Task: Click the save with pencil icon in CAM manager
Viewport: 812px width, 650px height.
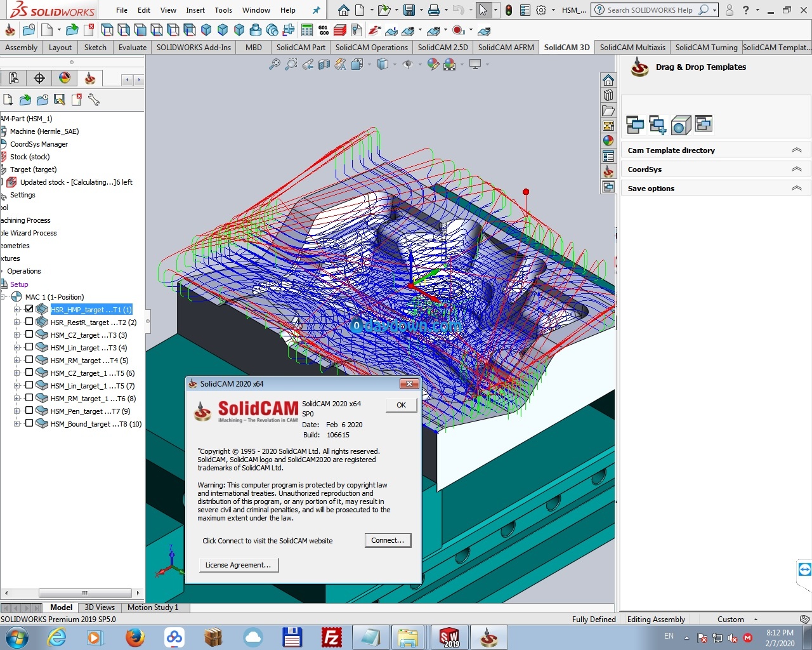Action: (x=60, y=100)
